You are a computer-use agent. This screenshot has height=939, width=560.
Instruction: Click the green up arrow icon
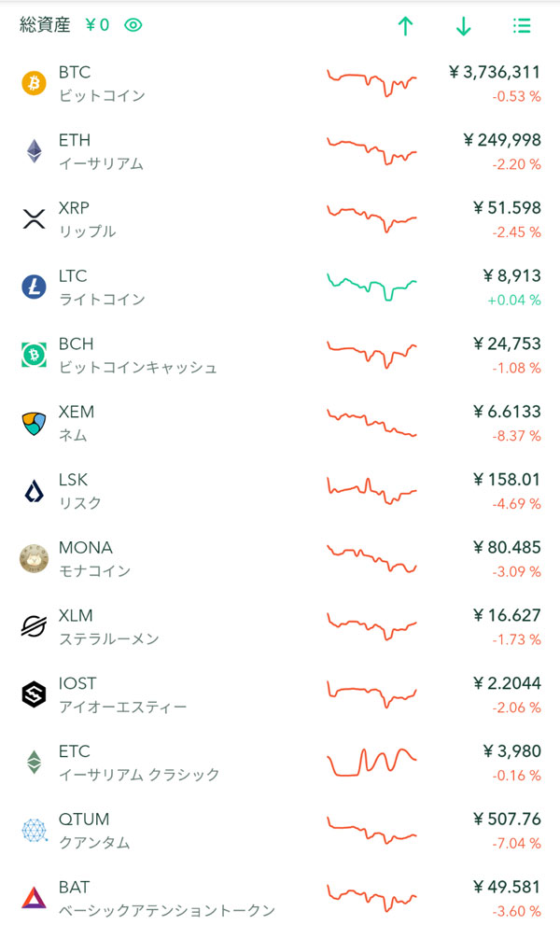(405, 26)
